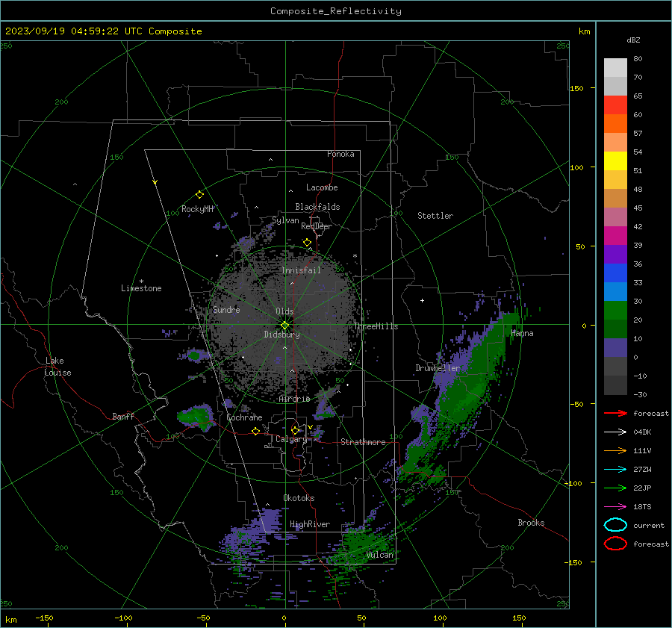
Task: Click the cyan 27ZW arrow icon
Action: pos(615,470)
